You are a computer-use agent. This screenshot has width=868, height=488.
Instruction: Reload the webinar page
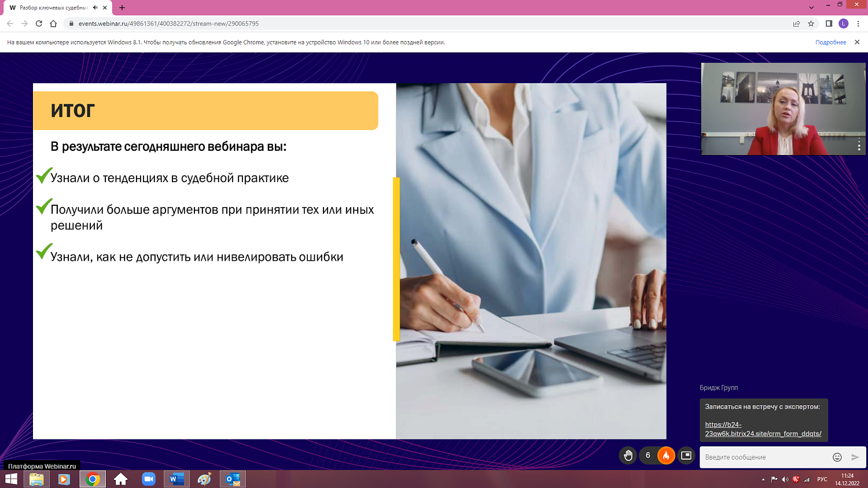tap(39, 24)
